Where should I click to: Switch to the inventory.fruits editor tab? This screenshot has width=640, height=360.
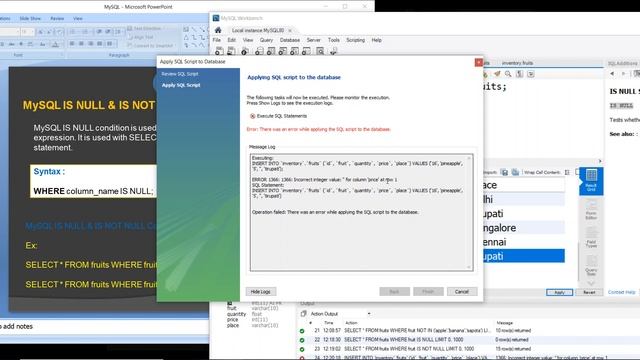[517, 63]
